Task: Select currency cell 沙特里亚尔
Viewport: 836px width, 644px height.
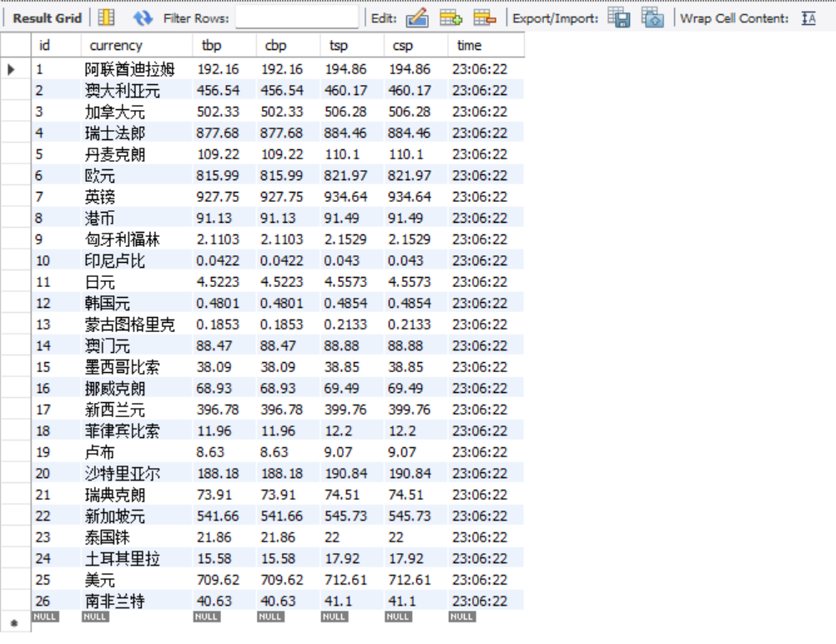Action: [x=137, y=473]
